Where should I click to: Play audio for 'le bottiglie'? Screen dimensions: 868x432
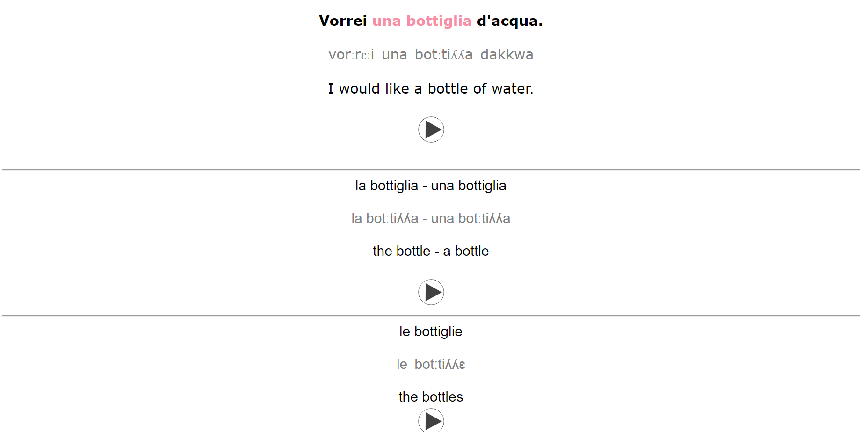click(x=431, y=421)
